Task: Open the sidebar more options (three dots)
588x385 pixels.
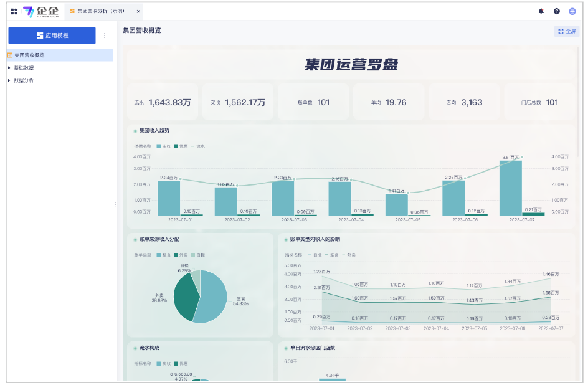Action: pos(105,36)
